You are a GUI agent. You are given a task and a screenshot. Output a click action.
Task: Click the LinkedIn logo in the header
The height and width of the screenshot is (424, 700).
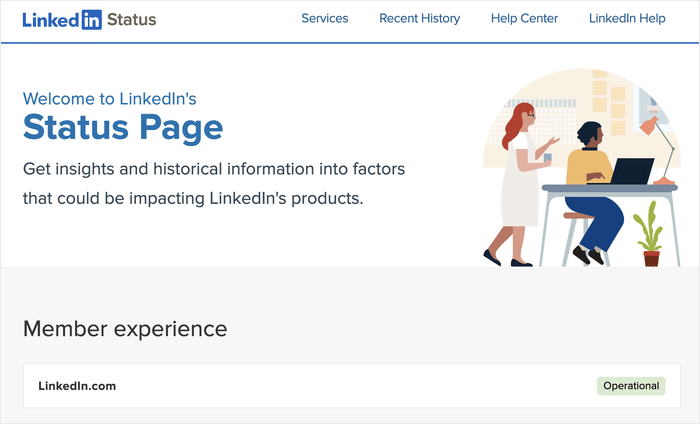[x=61, y=19]
